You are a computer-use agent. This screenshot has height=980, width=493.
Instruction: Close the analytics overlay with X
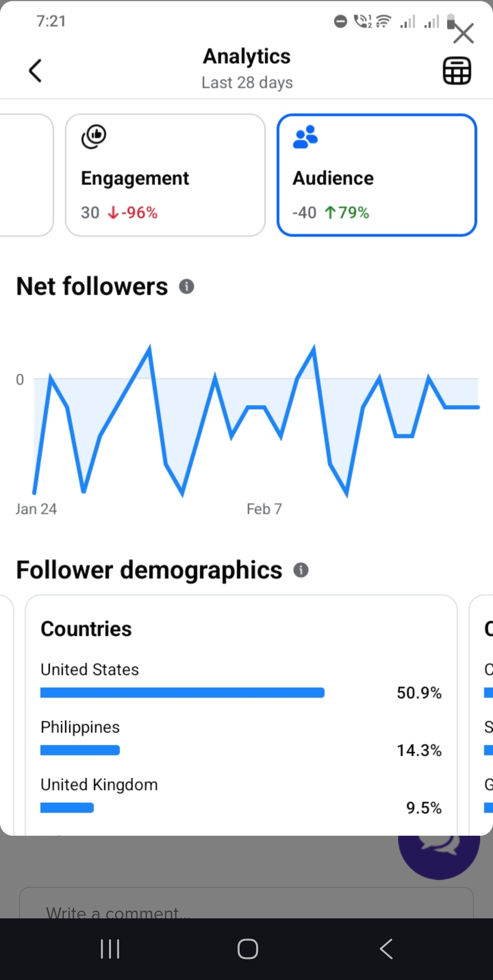click(x=463, y=33)
